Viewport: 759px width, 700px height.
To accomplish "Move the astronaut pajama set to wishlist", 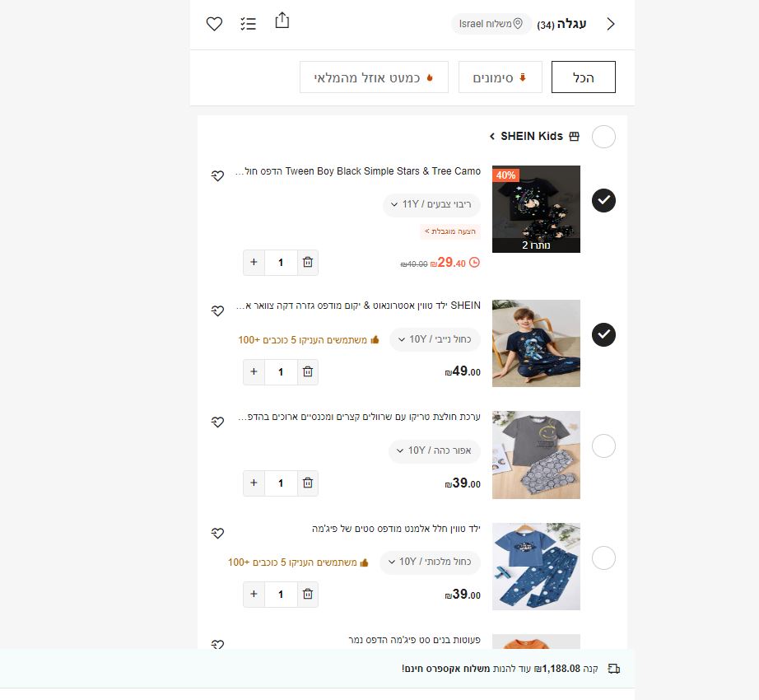I will click(217, 310).
